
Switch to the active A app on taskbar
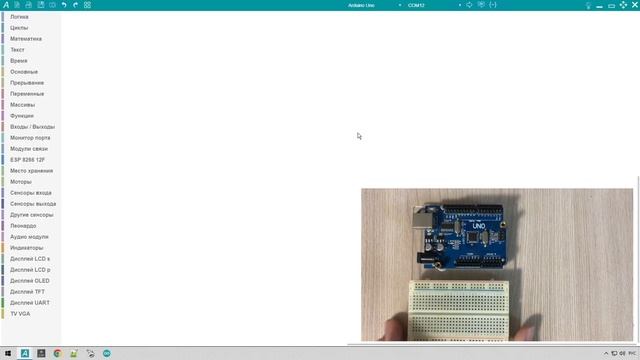click(25, 353)
